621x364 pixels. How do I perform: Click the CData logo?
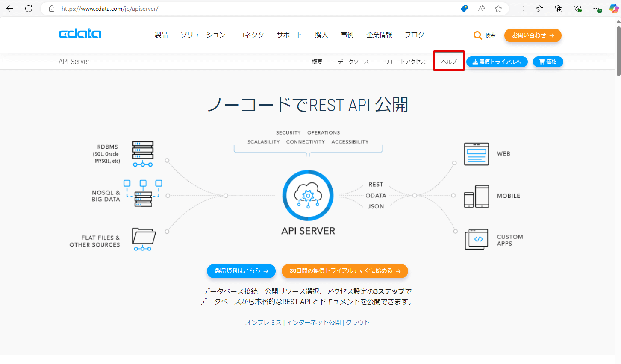click(80, 34)
